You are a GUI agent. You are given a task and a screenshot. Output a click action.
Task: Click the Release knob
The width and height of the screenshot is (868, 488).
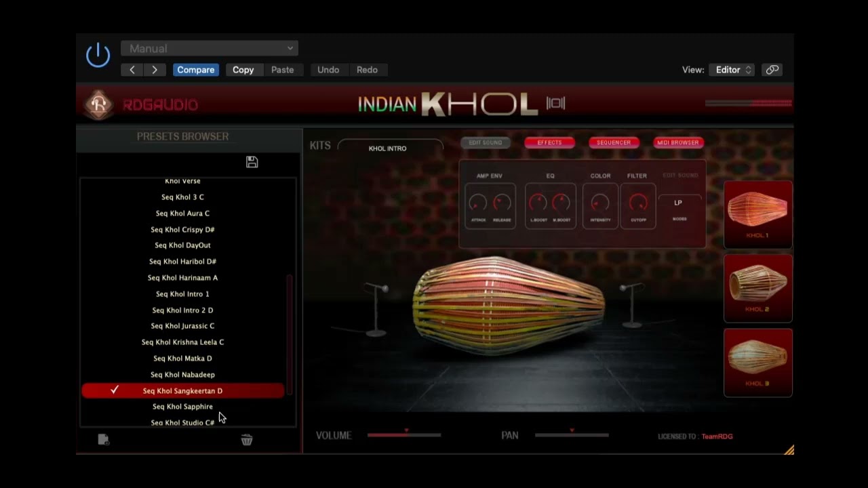502,203
